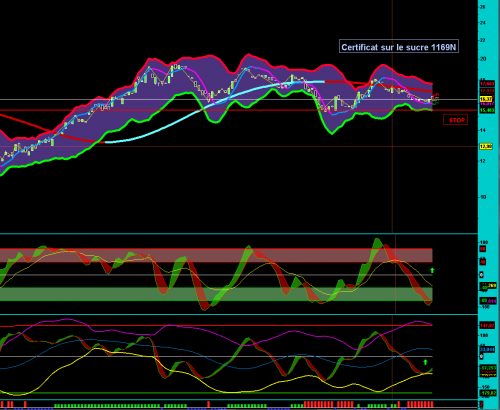Click the green 15,403 lower band price tag
Screen dimensions: 500x410
tap(487, 110)
